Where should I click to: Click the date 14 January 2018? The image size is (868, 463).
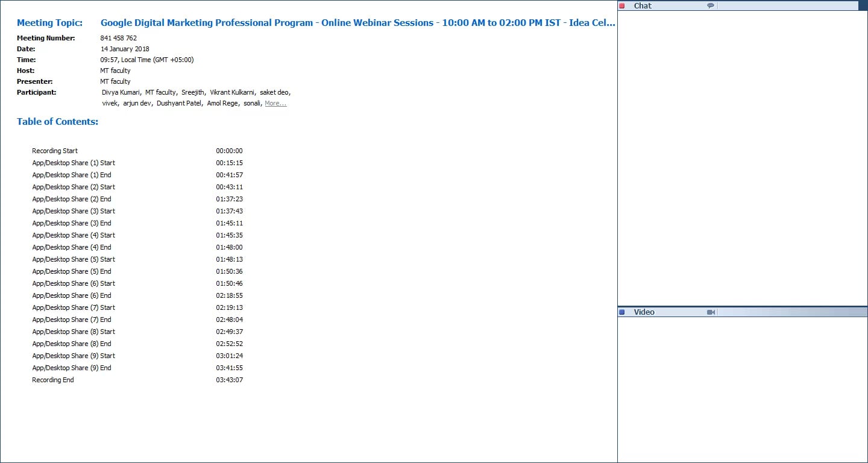(x=125, y=49)
